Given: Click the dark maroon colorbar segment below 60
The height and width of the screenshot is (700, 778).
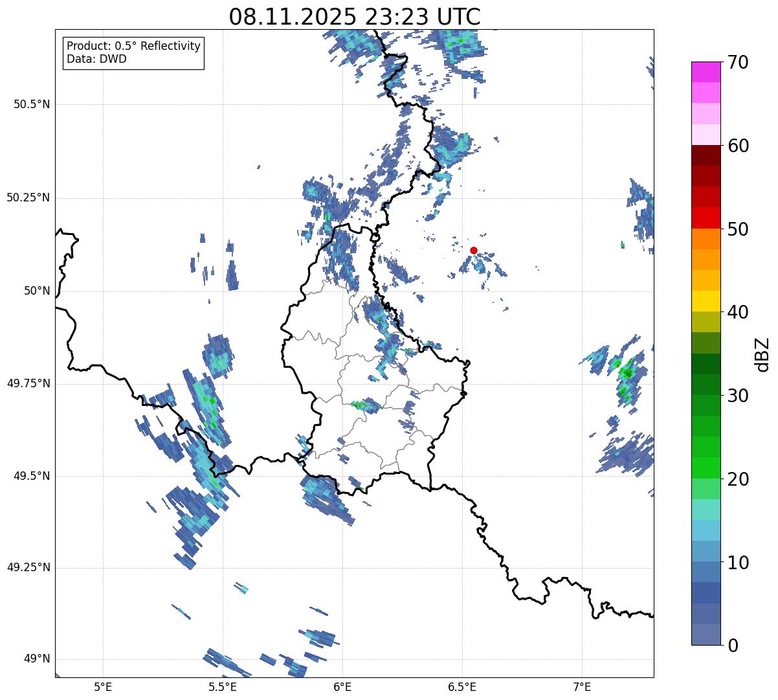Looking at the screenshot, I should (x=706, y=155).
